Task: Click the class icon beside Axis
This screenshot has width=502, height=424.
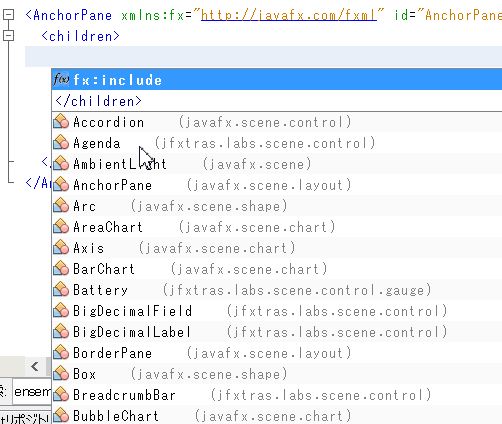Action: pyautogui.click(x=61, y=248)
